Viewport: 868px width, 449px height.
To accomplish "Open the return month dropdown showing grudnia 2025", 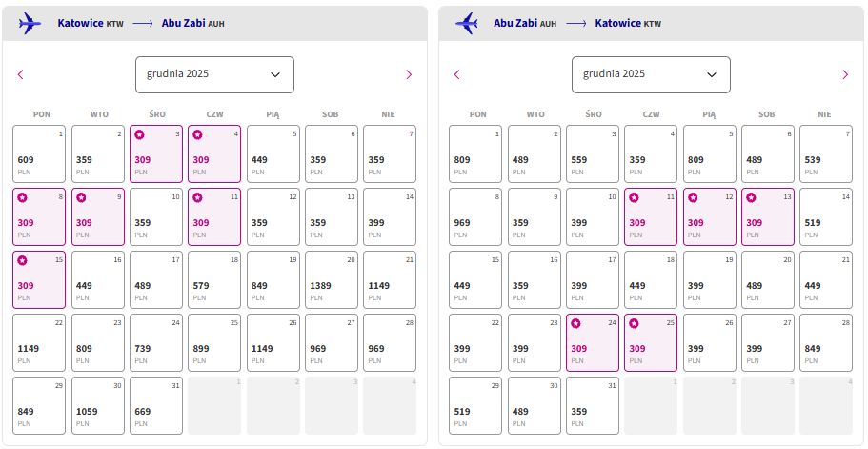I will (x=651, y=74).
